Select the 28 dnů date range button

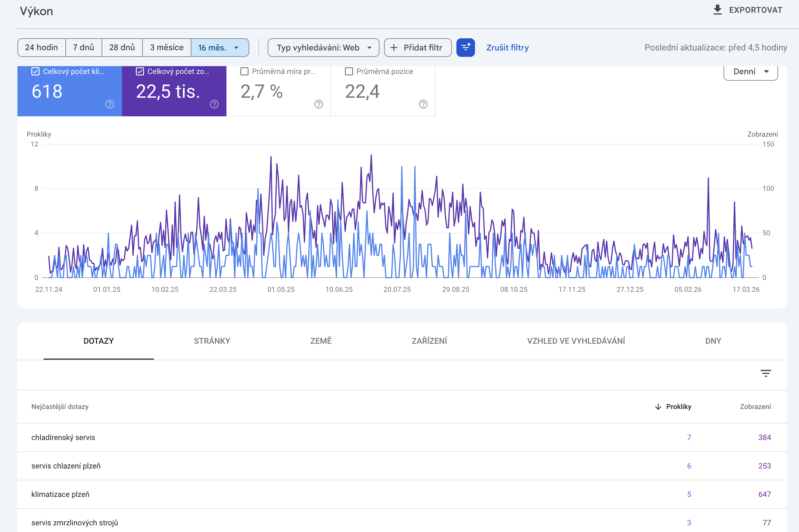tap(122, 48)
